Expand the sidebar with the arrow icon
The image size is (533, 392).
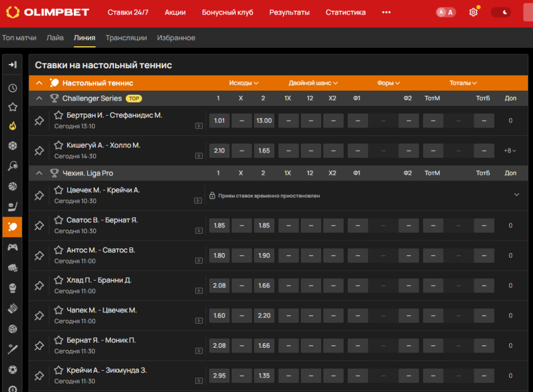point(12,65)
